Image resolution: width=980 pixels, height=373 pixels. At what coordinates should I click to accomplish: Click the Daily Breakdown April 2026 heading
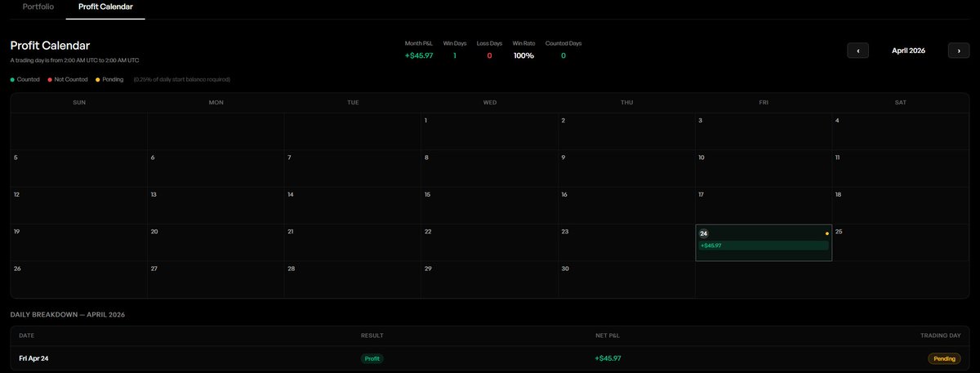pos(67,314)
